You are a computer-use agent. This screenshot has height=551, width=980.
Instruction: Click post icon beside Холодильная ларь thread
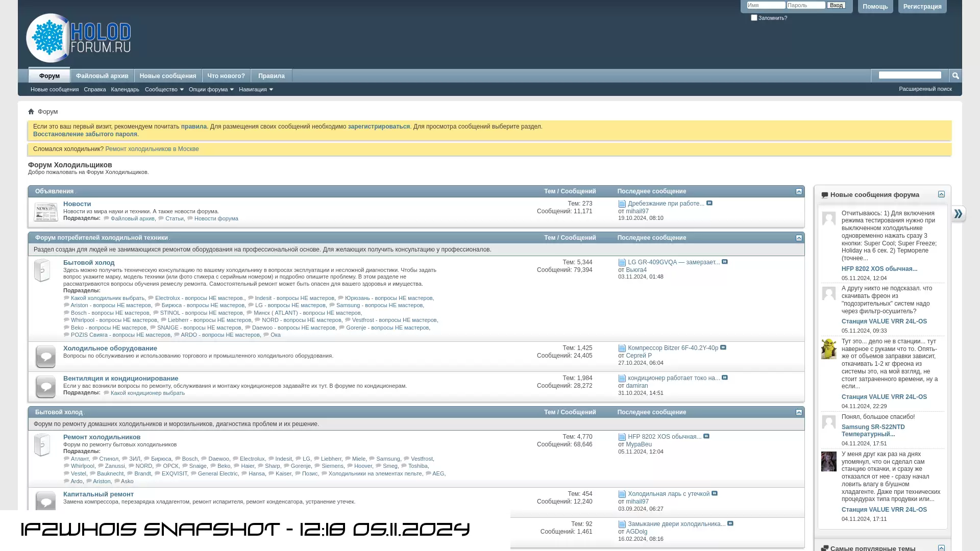coord(622,494)
